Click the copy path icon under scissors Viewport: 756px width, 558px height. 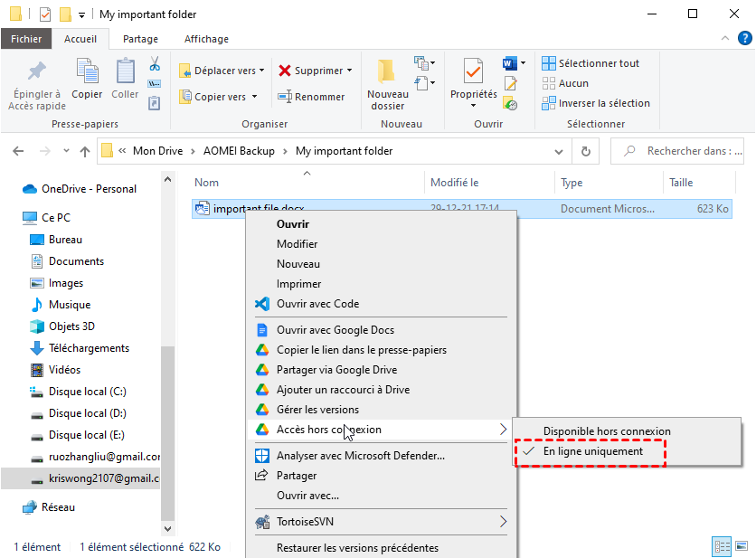pyautogui.click(x=155, y=84)
